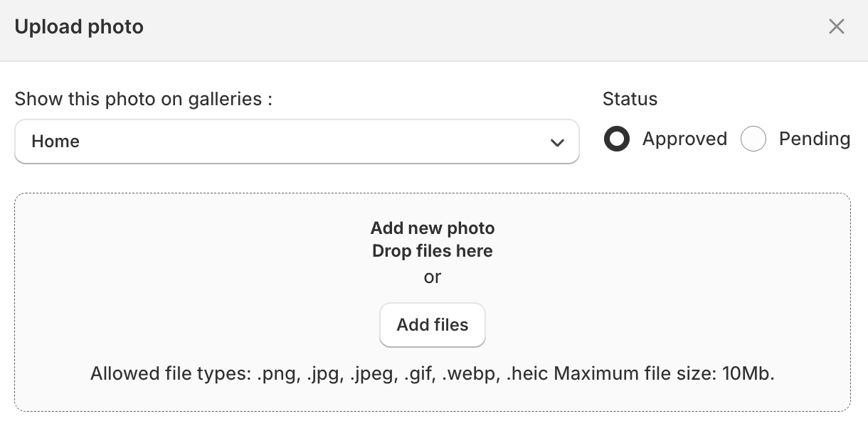The height and width of the screenshot is (421, 868).
Task: Open the galleries dropdown showing Home
Action: click(297, 142)
